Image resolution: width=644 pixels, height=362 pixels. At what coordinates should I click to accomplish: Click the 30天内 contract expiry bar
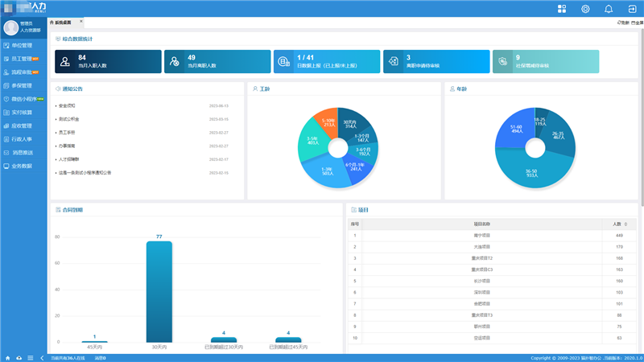click(159, 291)
